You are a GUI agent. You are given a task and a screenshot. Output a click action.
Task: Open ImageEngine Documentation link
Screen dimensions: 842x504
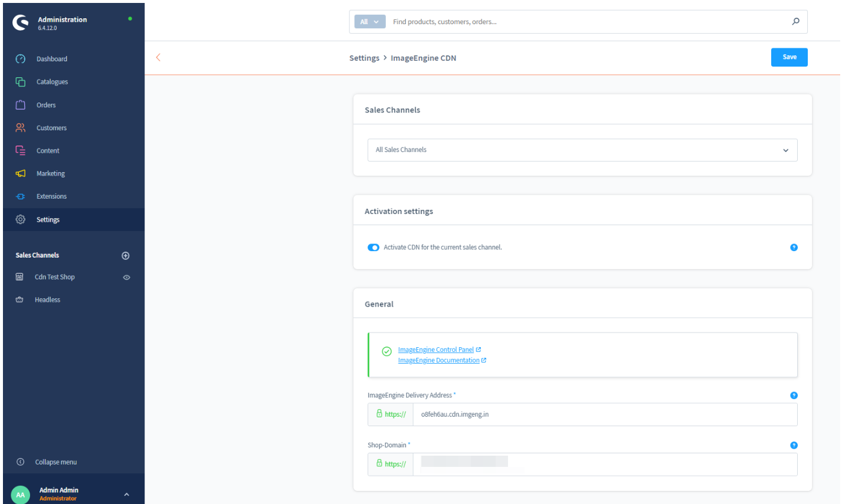(439, 361)
